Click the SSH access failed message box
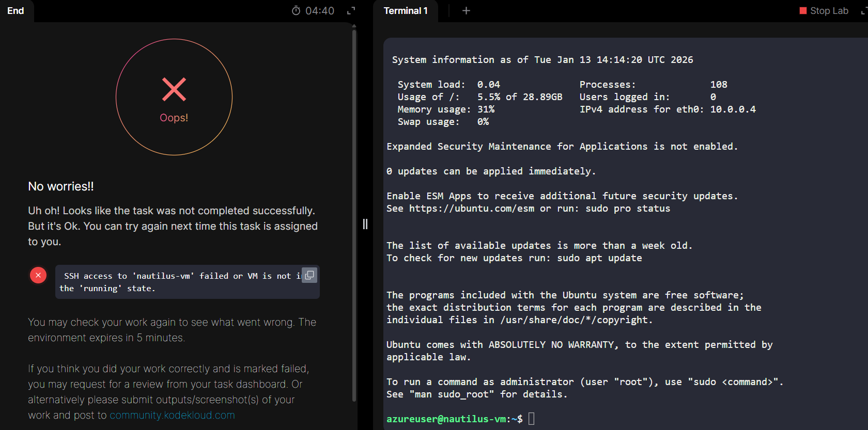 point(181,282)
